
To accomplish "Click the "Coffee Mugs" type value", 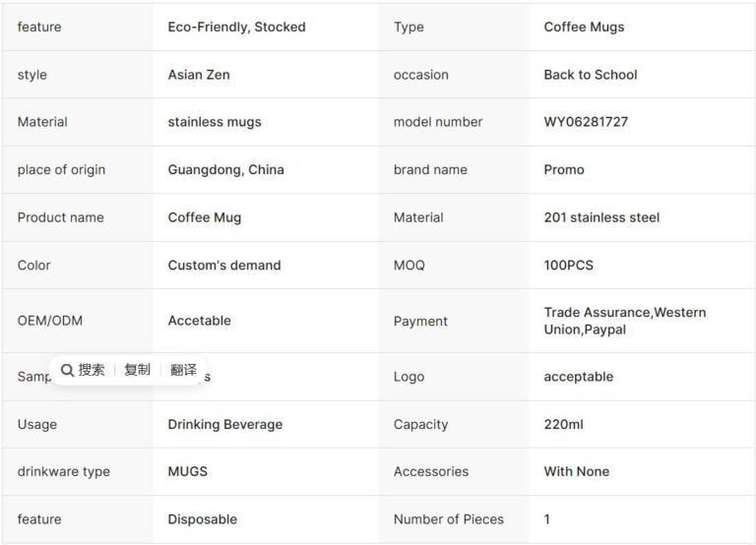I will (x=584, y=28).
